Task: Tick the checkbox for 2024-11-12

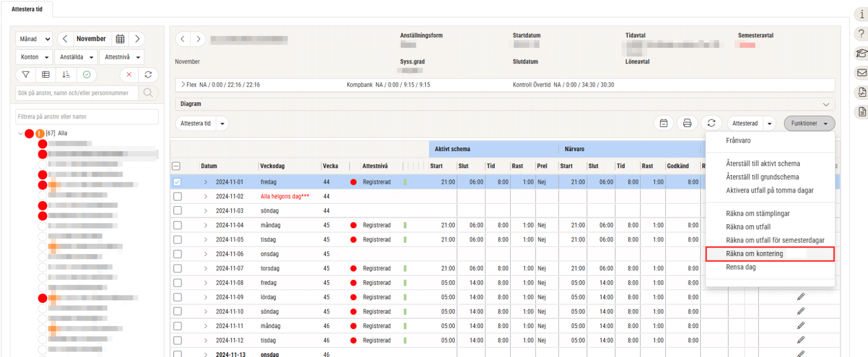Action: pos(177,340)
